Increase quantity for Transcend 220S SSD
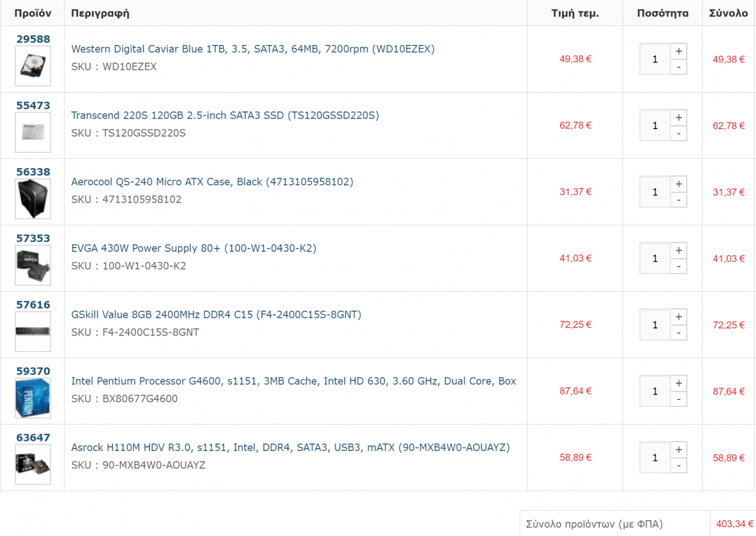This screenshot has width=756, height=536. (x=679, y=118)
